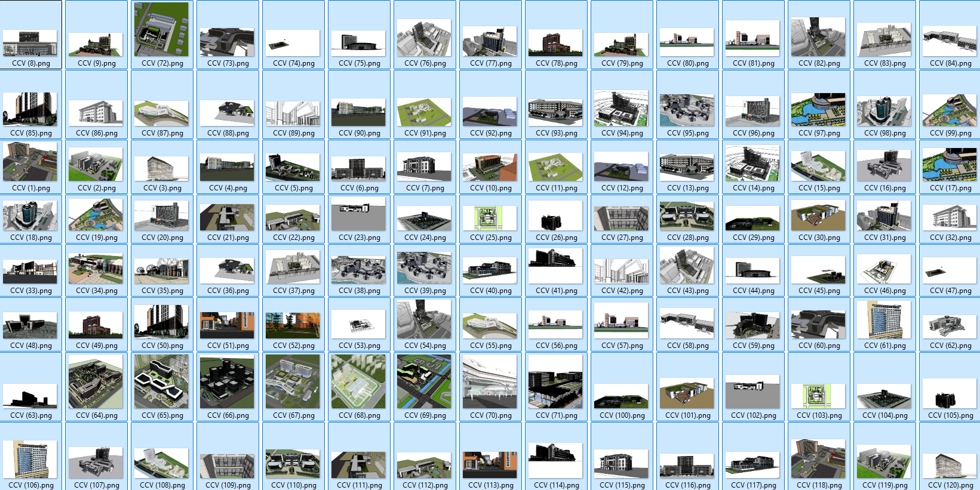
Task: Pick the CCV (1).png image file
Action: [30, 162]
